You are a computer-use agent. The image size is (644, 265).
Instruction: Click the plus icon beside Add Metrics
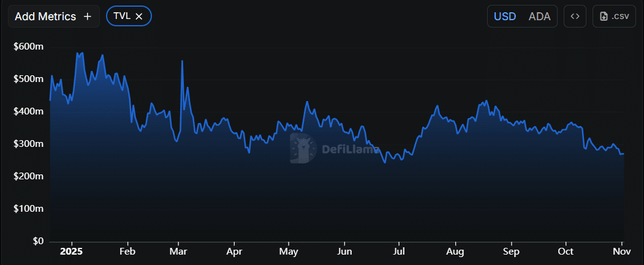(x=87, y=17)
